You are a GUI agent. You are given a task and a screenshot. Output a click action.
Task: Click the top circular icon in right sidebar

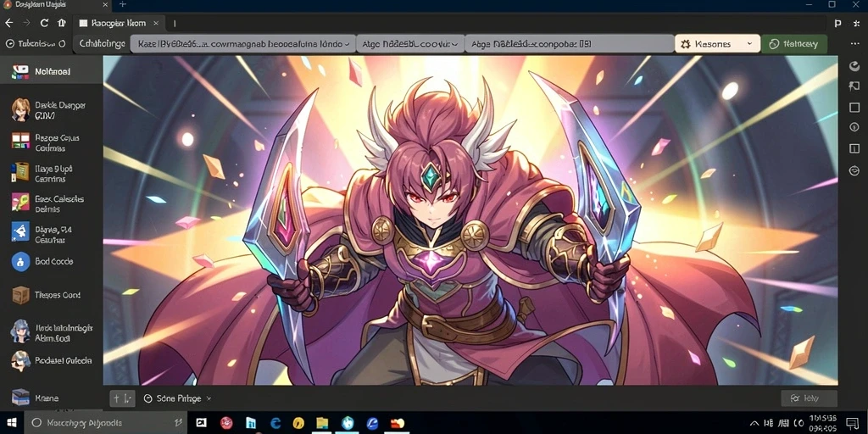click(x=854, y=66)
